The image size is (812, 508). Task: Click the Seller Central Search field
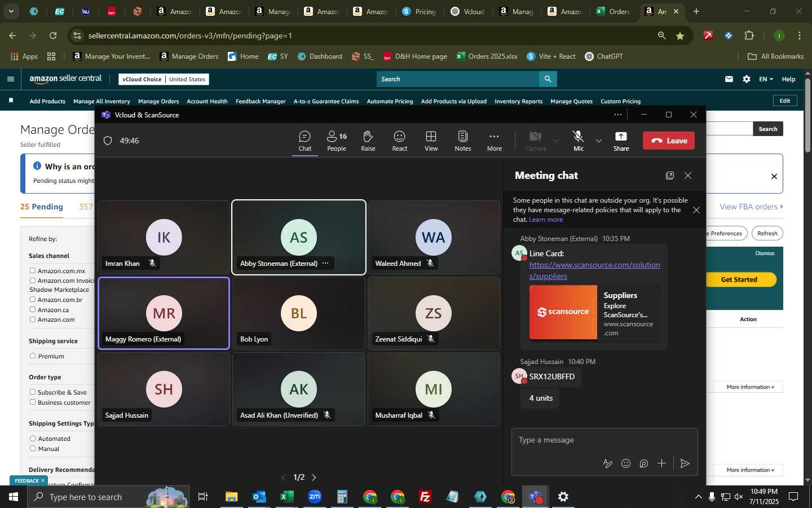tap(458, 79)
